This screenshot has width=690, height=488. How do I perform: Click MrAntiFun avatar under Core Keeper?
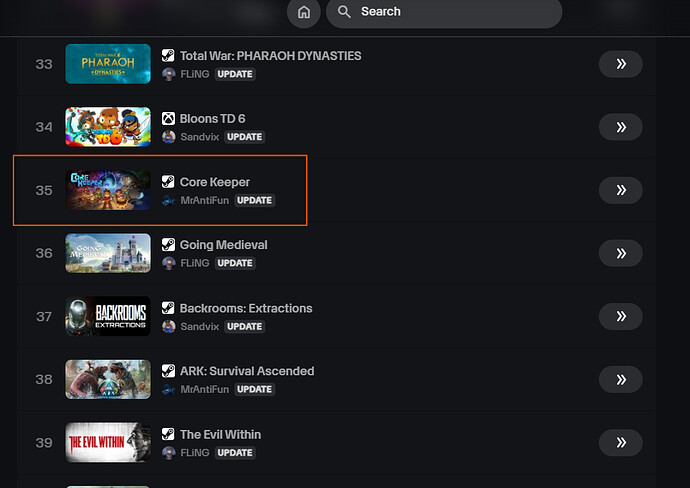pyautogui.click(x=169, y=200)
